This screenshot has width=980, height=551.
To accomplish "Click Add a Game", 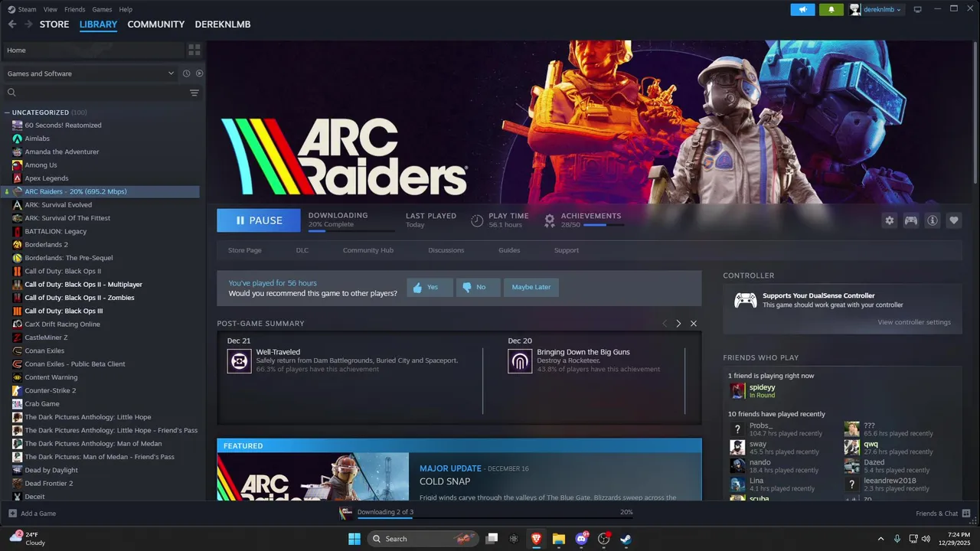I will 32,514.
